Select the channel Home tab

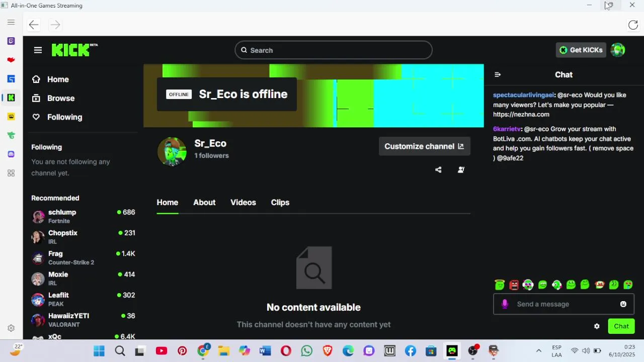pos(168,202)
